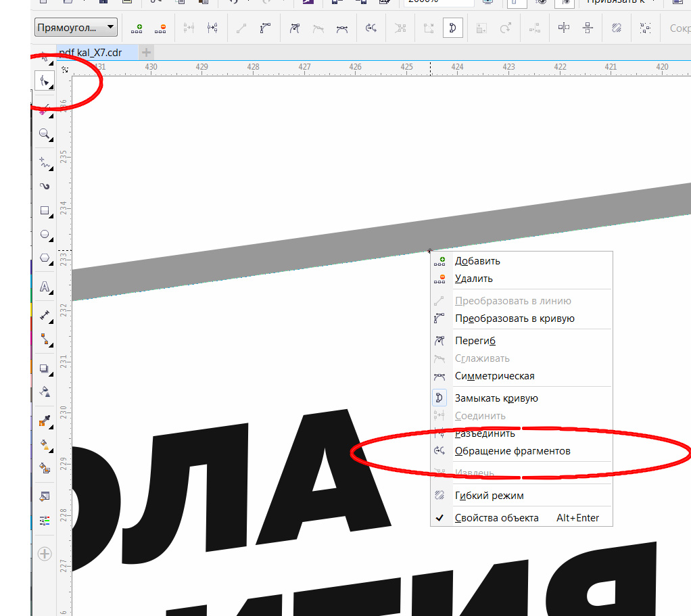
Task: Click Reflect Nodes Vertically icon
Action: coord(588,28)
